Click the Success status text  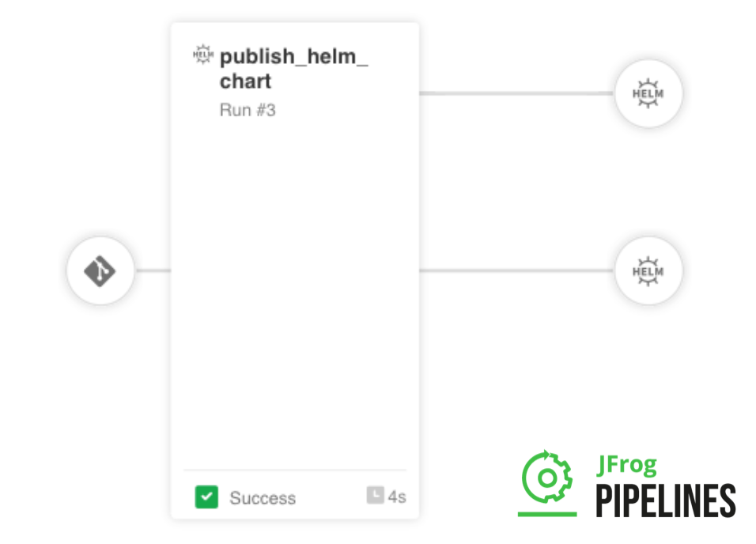click(263, 498)
